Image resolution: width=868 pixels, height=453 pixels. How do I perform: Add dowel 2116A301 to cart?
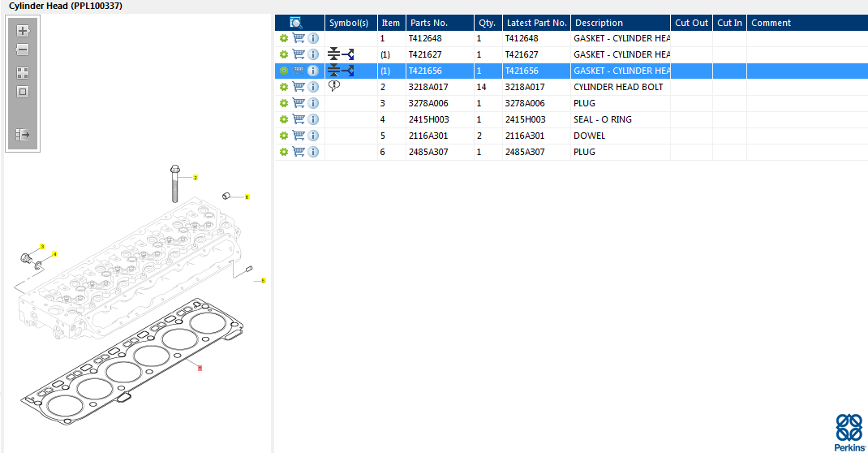click(299, 135)
